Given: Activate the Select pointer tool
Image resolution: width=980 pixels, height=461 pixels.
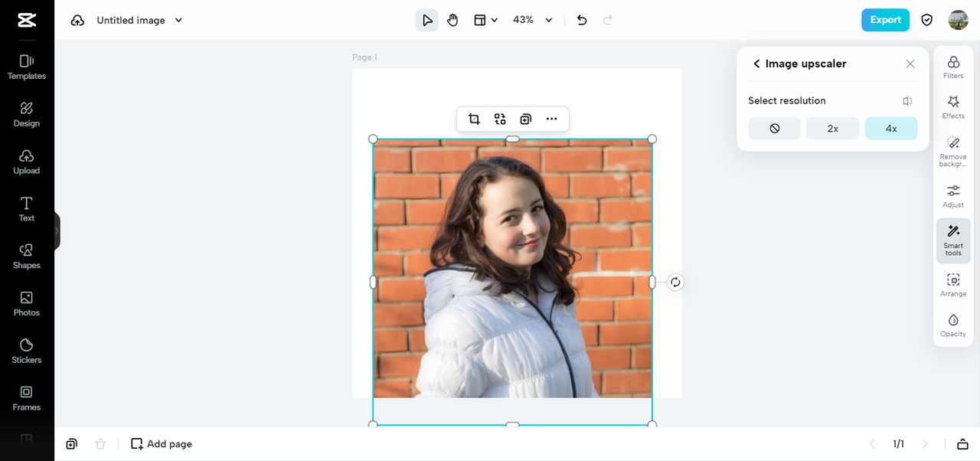Looking at the screenshot, I should tap(427, 20).
